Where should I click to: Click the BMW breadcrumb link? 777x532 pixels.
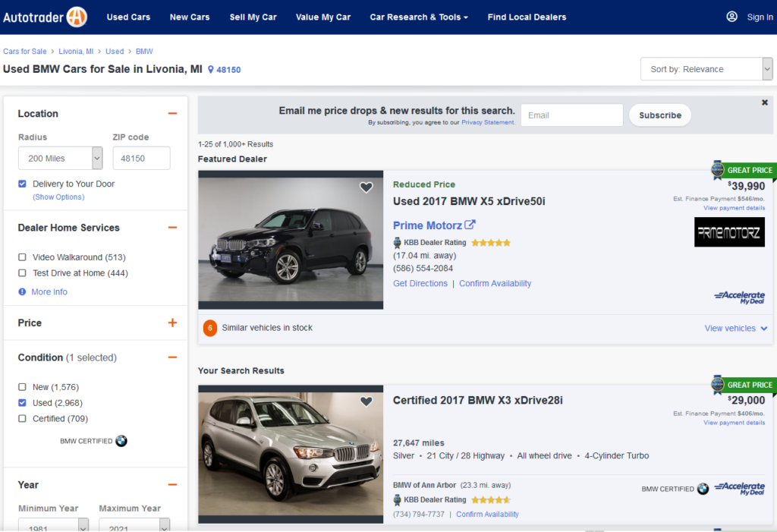pyautogui.click(x=144, y=51)
